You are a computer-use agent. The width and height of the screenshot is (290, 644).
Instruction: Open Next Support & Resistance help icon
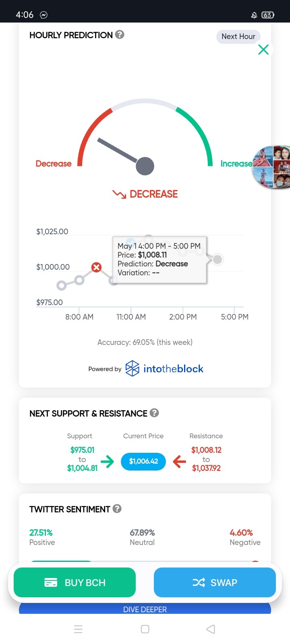click(x=154, y=413)
